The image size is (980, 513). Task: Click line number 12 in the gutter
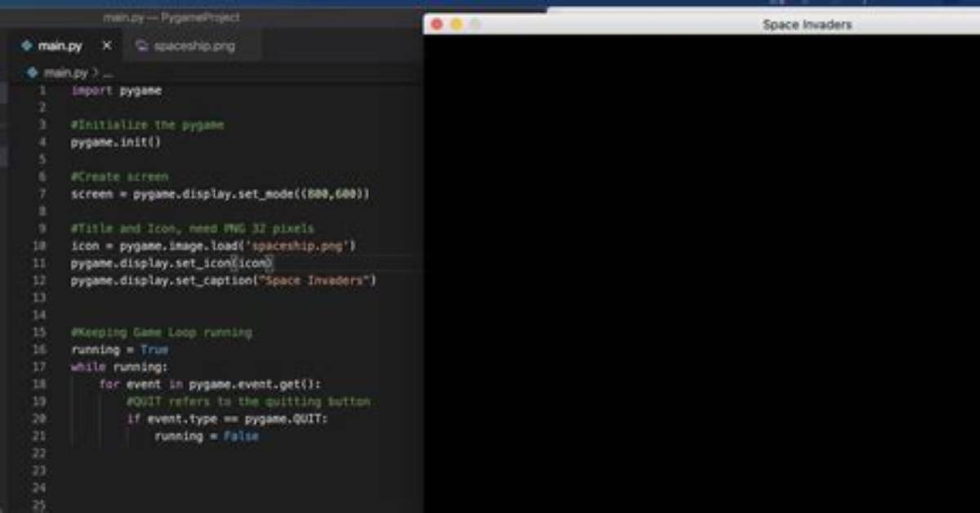tap(40, 280)
